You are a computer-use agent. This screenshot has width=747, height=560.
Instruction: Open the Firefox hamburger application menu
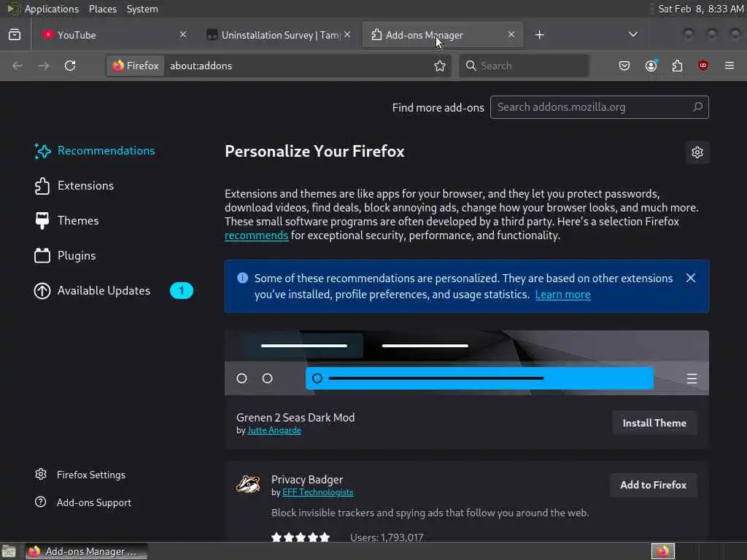(x=729, y=66)
